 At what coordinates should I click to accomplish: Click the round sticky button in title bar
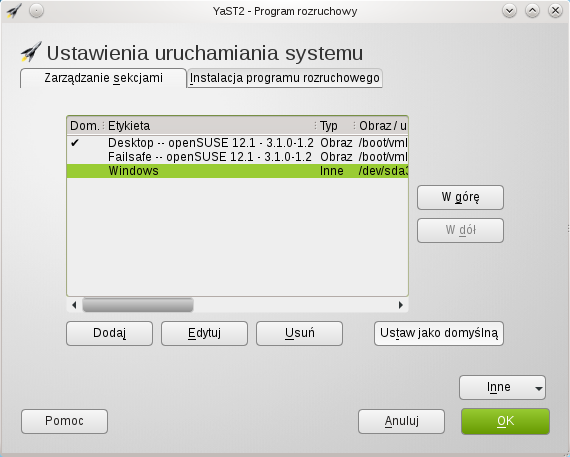click(36, 11)
